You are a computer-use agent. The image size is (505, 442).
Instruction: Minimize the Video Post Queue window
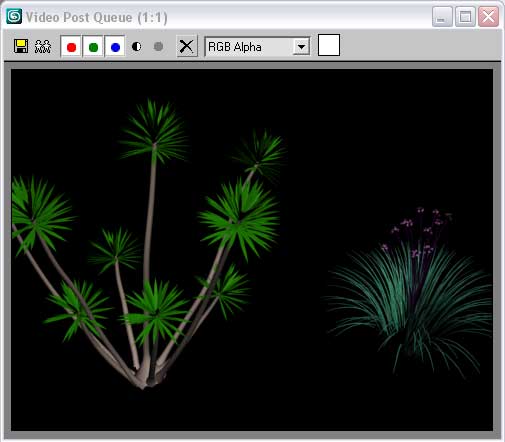pos(442,17)
